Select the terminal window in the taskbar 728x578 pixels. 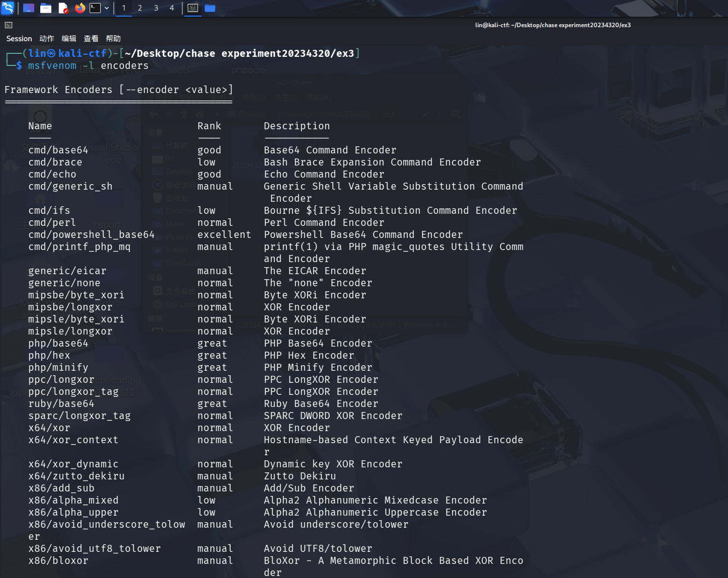[x=193, y=8]
